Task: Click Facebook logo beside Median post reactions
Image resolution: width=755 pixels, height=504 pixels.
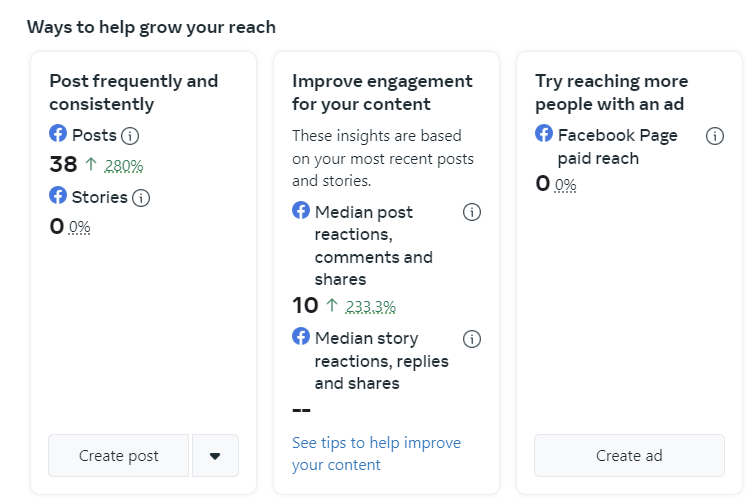Action: point(301,211)
